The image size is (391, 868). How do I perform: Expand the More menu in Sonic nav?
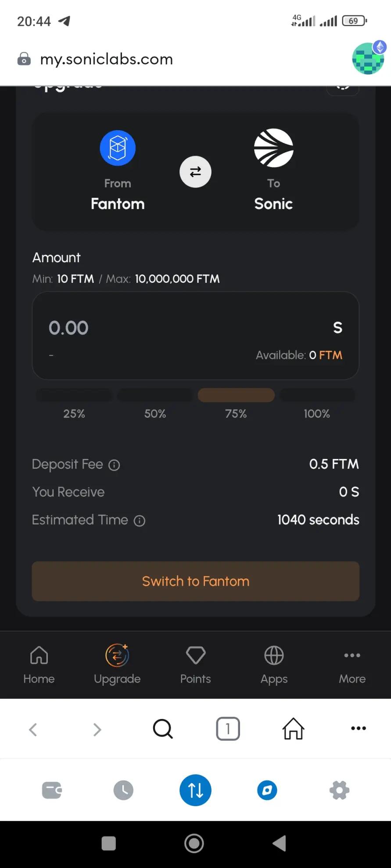(x=352, y=664)
